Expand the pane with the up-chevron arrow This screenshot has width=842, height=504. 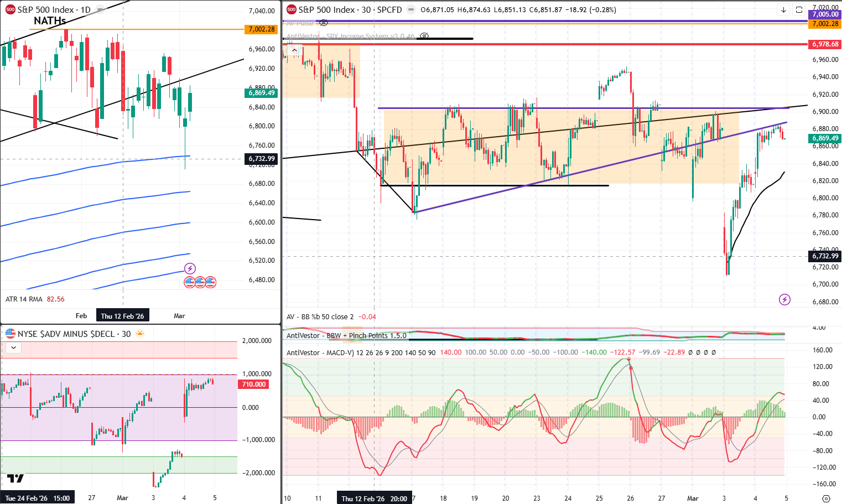(x=294, y=50)
